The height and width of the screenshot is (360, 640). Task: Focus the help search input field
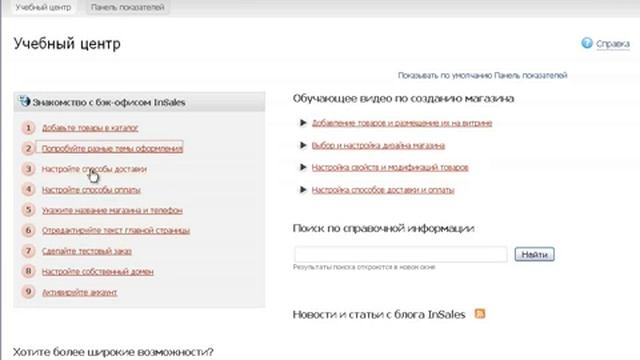pos(401,254)
